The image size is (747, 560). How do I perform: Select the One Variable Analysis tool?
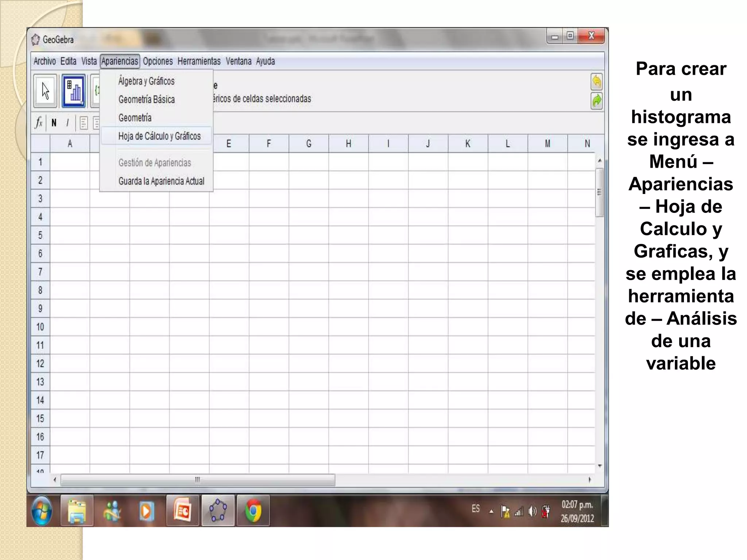74,91
